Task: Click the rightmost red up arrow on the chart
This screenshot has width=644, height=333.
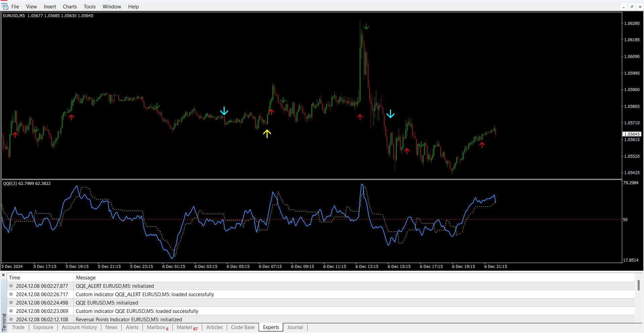Action: pyautogui.click(x=482, y=145)
